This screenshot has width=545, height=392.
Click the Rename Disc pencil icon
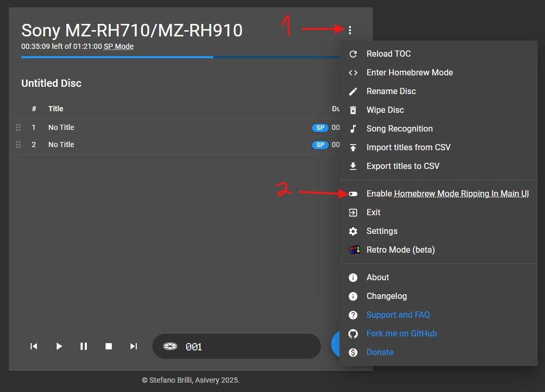[353, 92]
